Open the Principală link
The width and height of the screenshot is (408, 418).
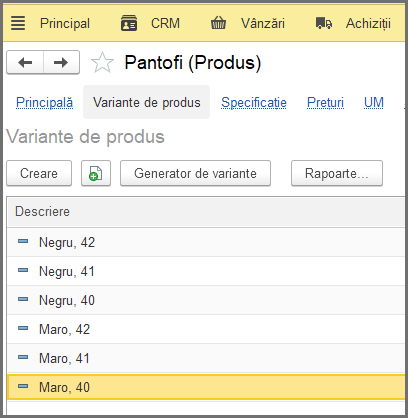click(44, 102)
